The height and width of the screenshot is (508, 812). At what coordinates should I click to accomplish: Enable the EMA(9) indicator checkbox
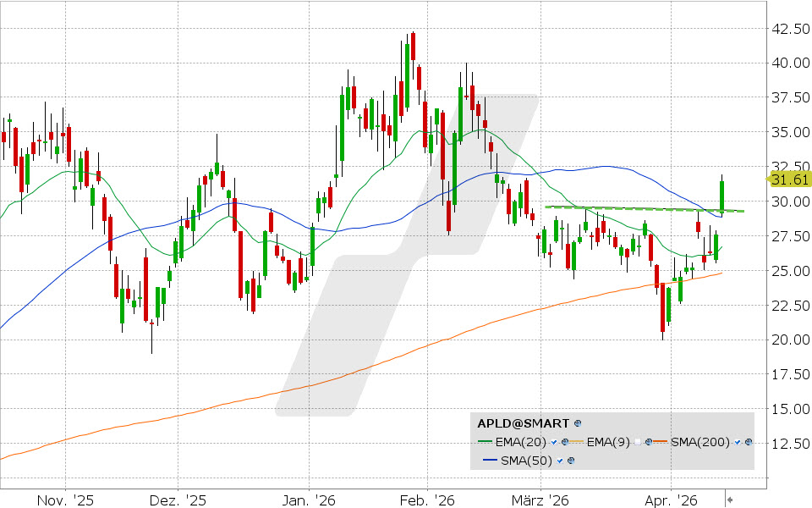click(639, 441)
